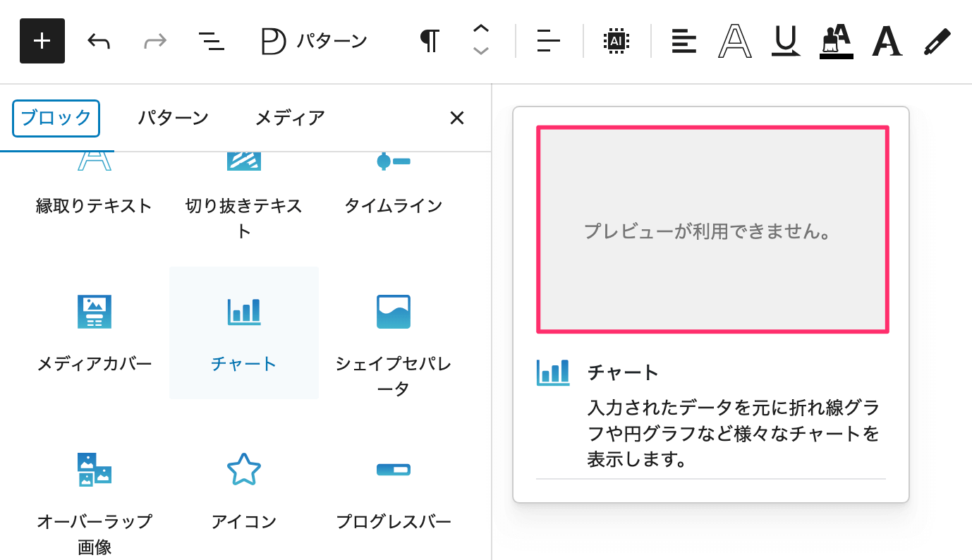The width and height of the screenshot is (972, 560).
Task: Move block down with the down chevron
Action: coord(481,51)
